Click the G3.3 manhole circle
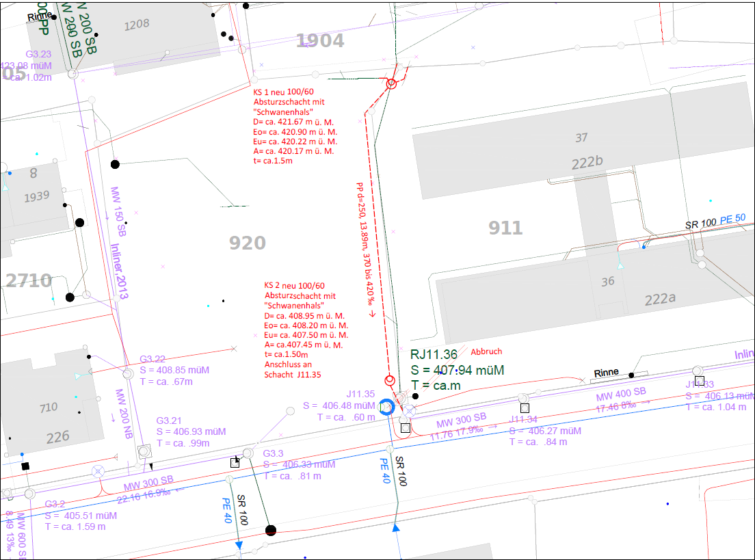The image size is (755, 560). coord(248,453)
